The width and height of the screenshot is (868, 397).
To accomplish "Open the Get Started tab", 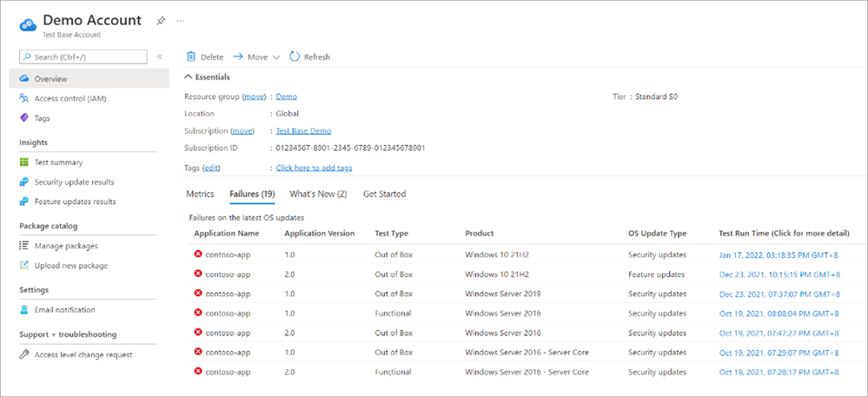I will 384,194.
